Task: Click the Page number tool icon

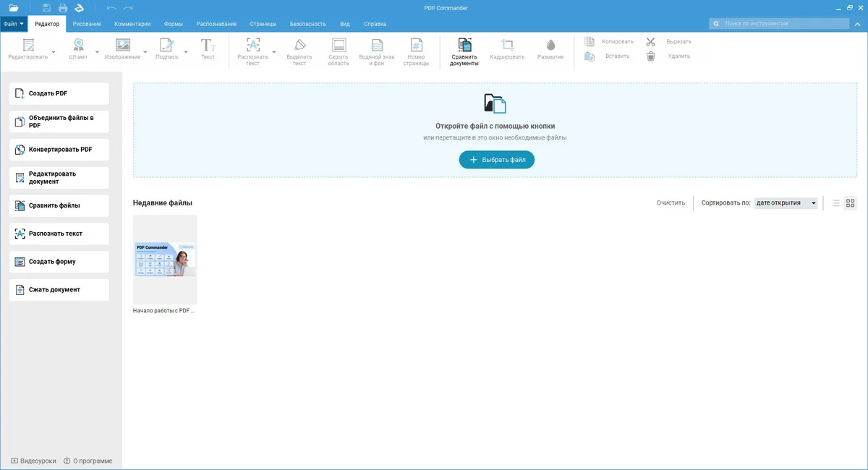Action: 416,46
